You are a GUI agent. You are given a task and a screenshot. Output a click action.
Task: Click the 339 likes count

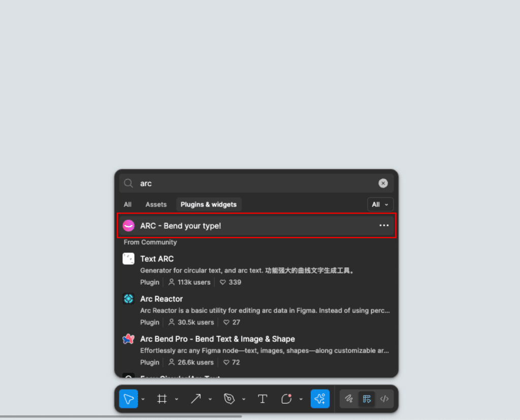[x=231, y=282]
